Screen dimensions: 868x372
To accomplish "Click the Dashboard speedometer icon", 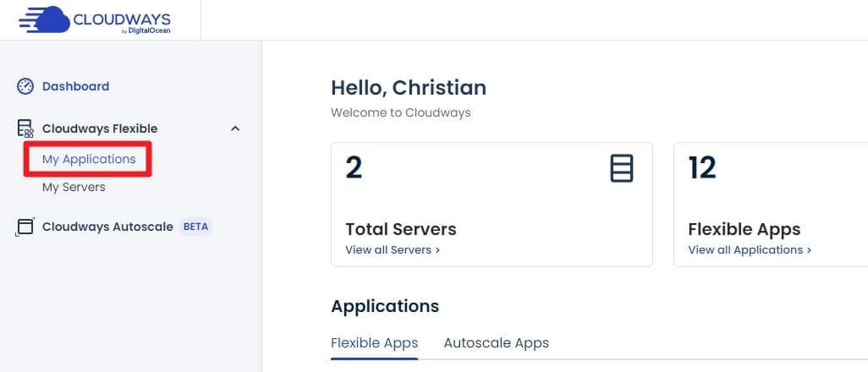I will pos(25,86).
